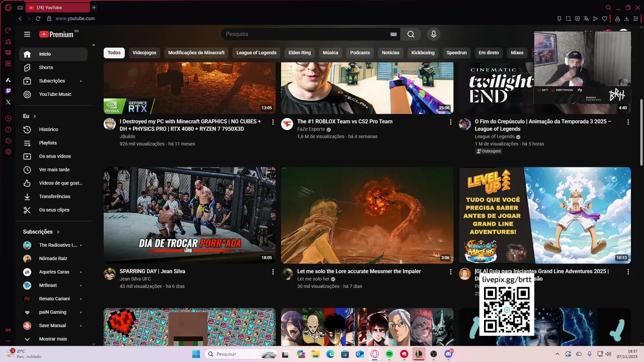Go to Início in the sidebar
This screenshot has width=644, height=362.
pos(53,54)
